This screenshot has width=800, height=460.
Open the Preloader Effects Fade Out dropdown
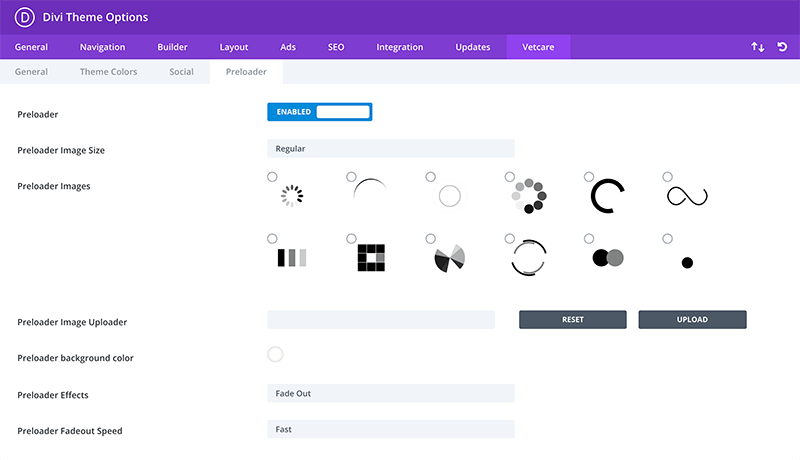[x=391, y=393]
